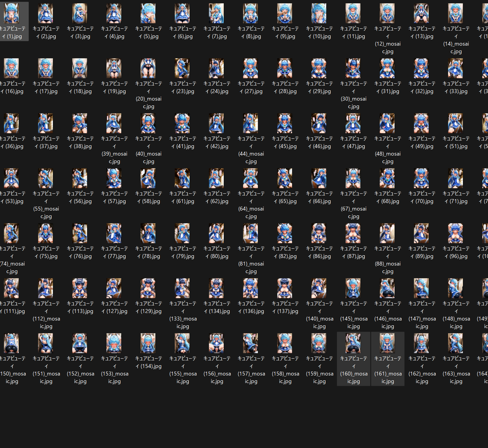Select highlighted file キュアビューティ (160)_mosaic.jpg
The image size is (488, 448).
[353, 359]
